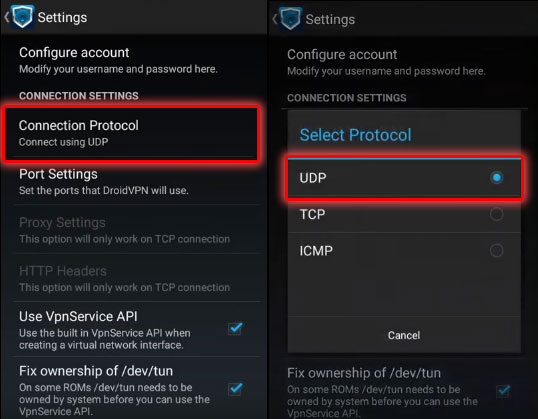Click back chevron in right Settings header
The height and width of the screenshot is (419, 538).
tap(274, 19)
